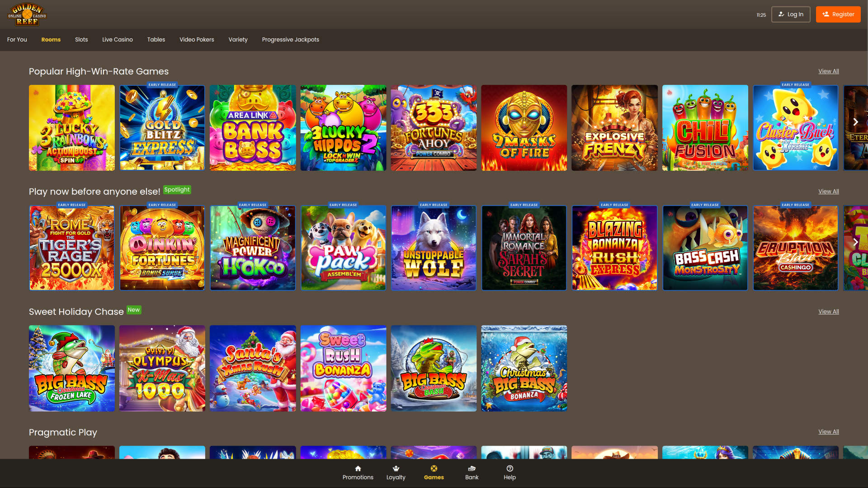Open Help from the bottom navigation
This screenshot has width=868, height=488.
click(509, 473)
